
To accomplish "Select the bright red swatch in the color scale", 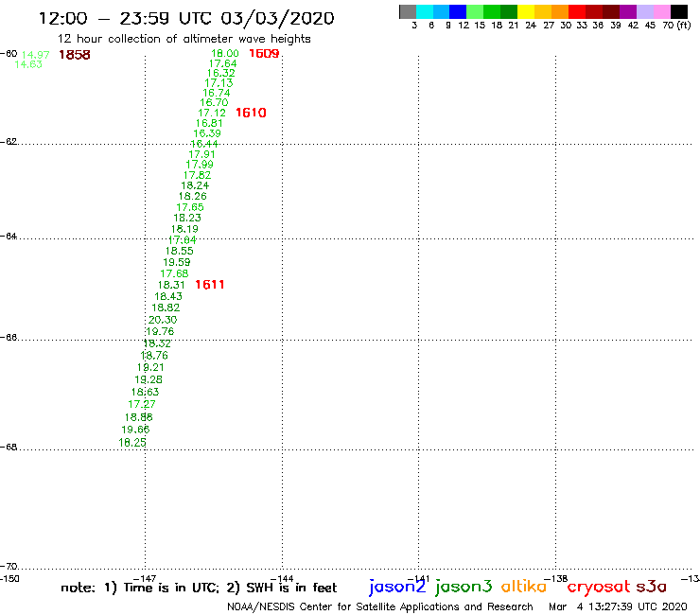I will (577, 11).
